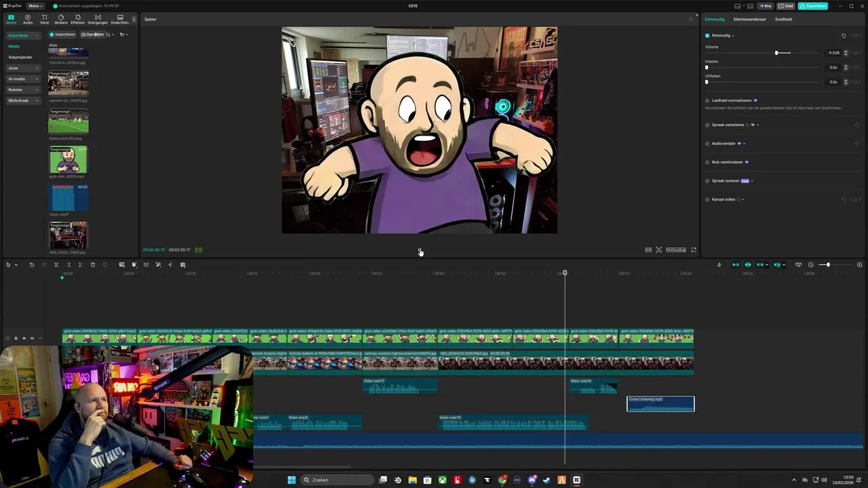Click the timeline zoom-in magnifier icon
The image size is (868, 488).
point(860,265)
